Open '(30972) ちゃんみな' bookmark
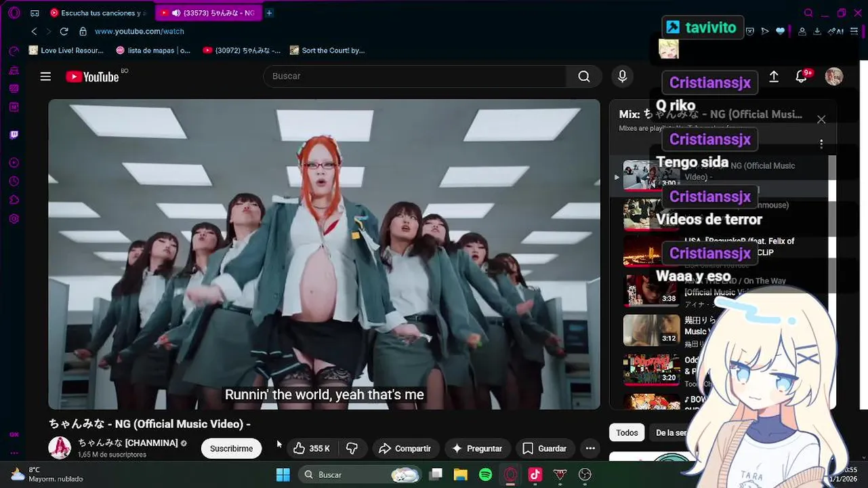Image resolution: width=868 pixels, height=488 pixels. tap(241, 50)
